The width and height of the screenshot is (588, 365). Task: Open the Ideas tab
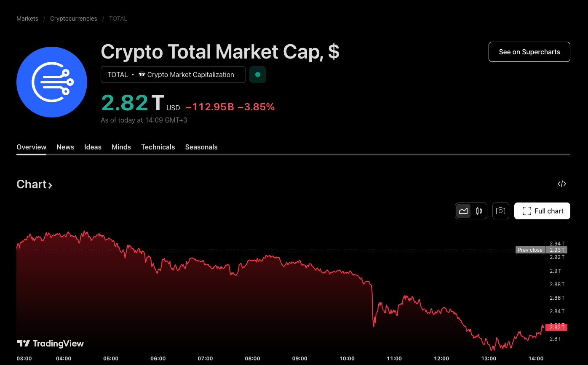pyautogui.click(x=93, y=147)
